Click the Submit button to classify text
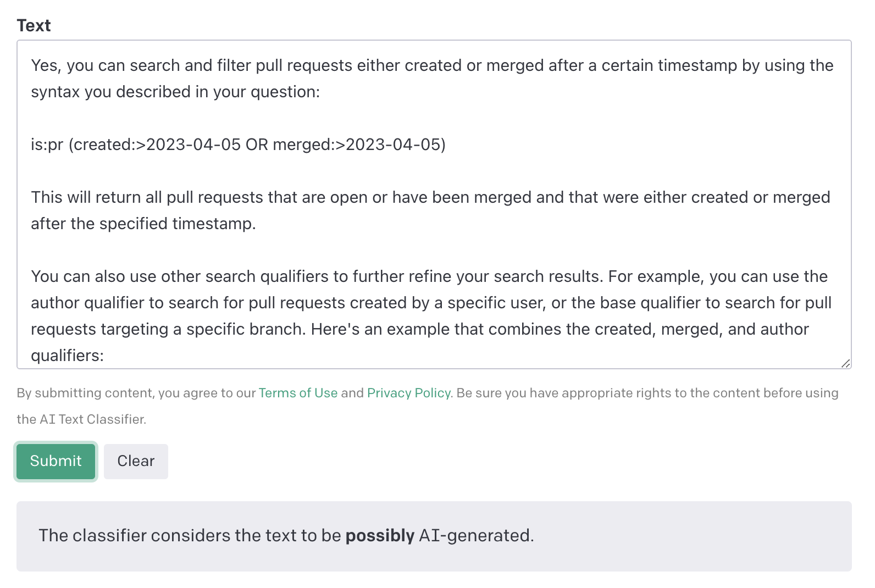The width and height of the screenshot is (875, 588). (55, 461)
